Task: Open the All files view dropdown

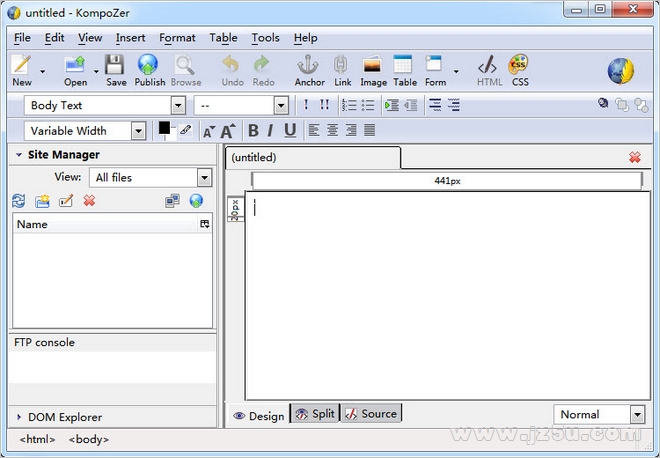Action: [204, 178]
